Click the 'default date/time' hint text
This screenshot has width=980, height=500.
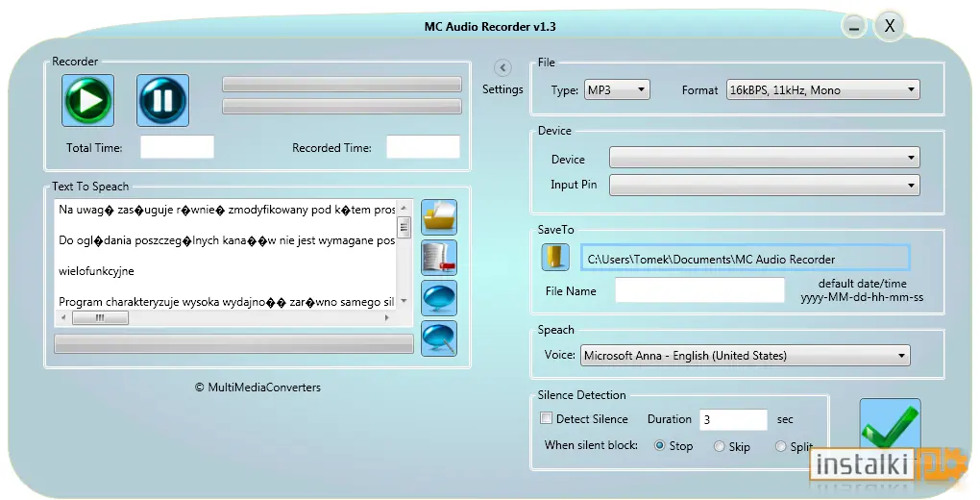[862, 284]
